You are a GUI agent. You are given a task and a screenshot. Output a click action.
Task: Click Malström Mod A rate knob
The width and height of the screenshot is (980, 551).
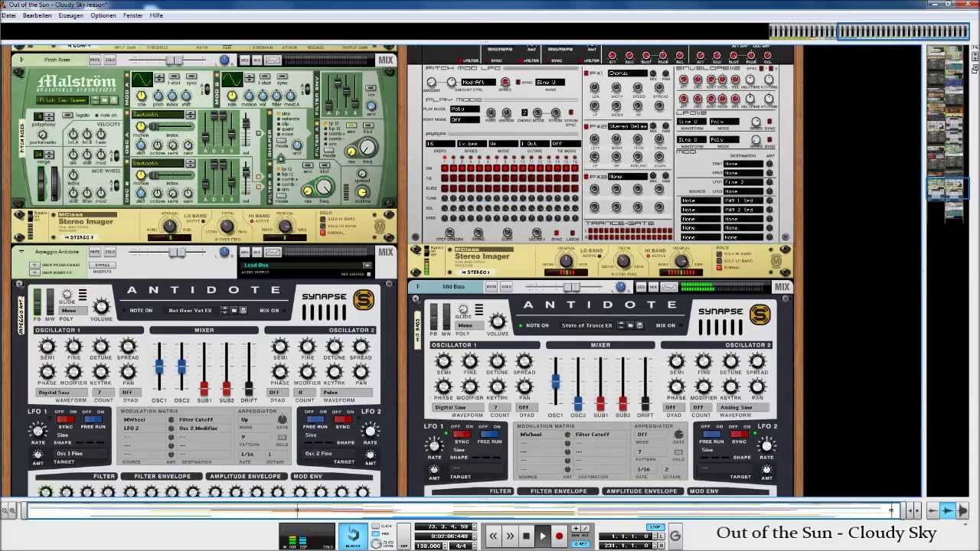pyautogui.click(x=142, y=96)
